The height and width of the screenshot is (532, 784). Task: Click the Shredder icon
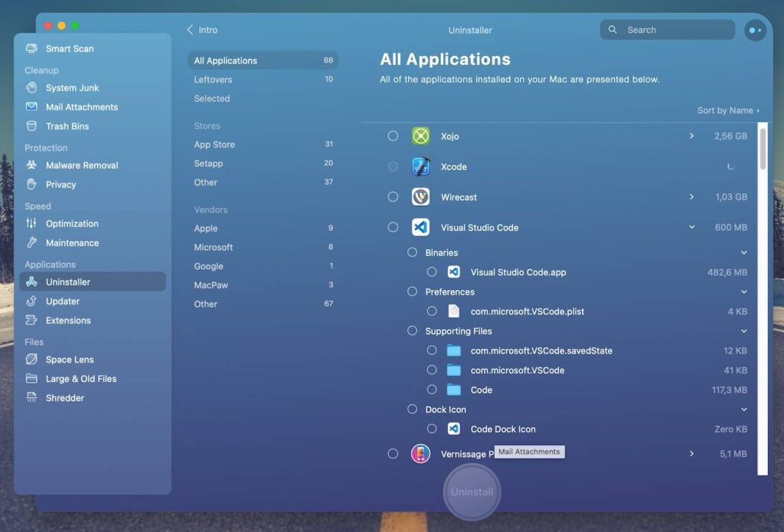[31, 397]
